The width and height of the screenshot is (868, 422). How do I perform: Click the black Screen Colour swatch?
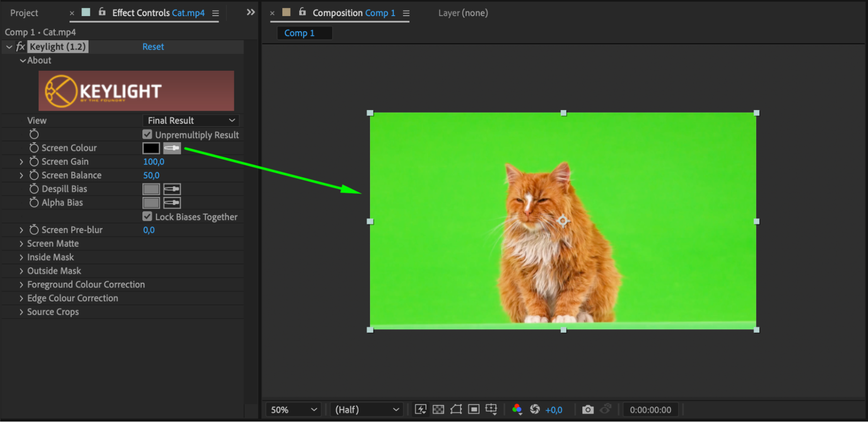(x=151, y=148)
